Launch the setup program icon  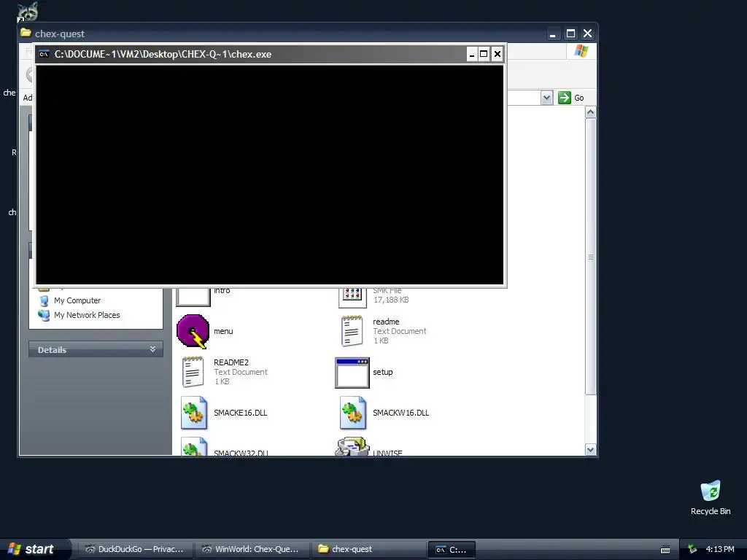pos(352,373)
